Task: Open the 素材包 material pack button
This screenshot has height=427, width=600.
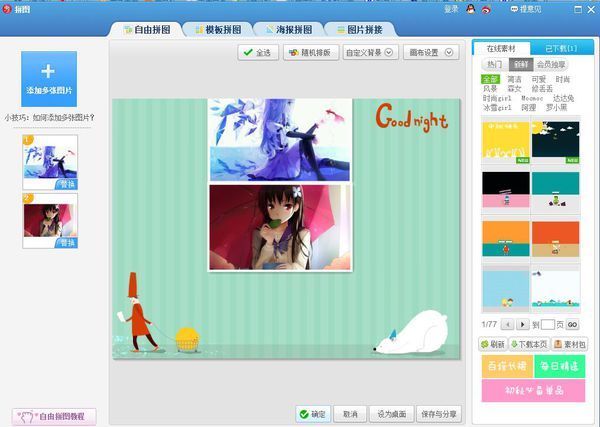Action: pyautogui.click(x=570, y=344)
